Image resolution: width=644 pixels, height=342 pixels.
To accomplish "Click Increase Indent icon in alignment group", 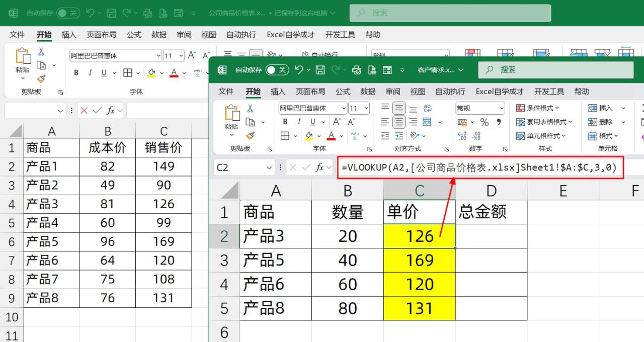I will [x=399, y=135].
